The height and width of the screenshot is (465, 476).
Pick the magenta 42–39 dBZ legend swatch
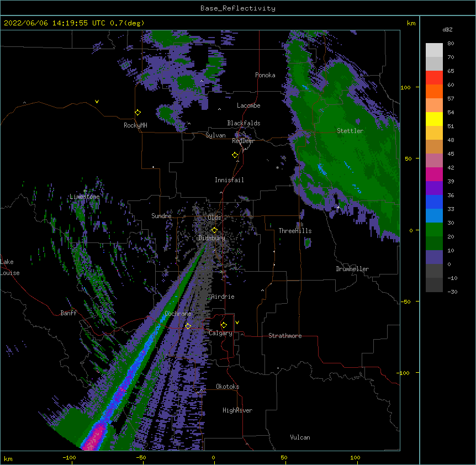(434, 174)
